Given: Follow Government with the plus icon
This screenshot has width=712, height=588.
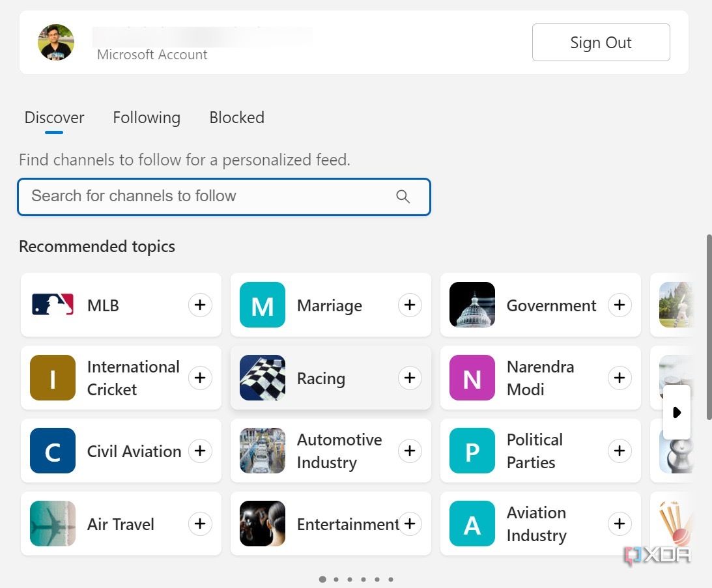Looking at the screenshot, I should pos(619,305).
